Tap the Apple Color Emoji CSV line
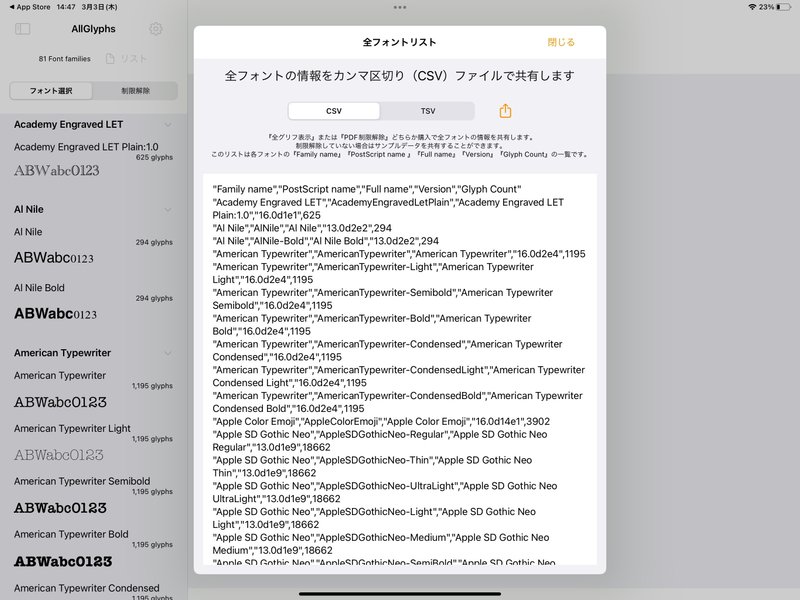Image resolution: width=800 pixels, height=600 pixels. (381, 421)
